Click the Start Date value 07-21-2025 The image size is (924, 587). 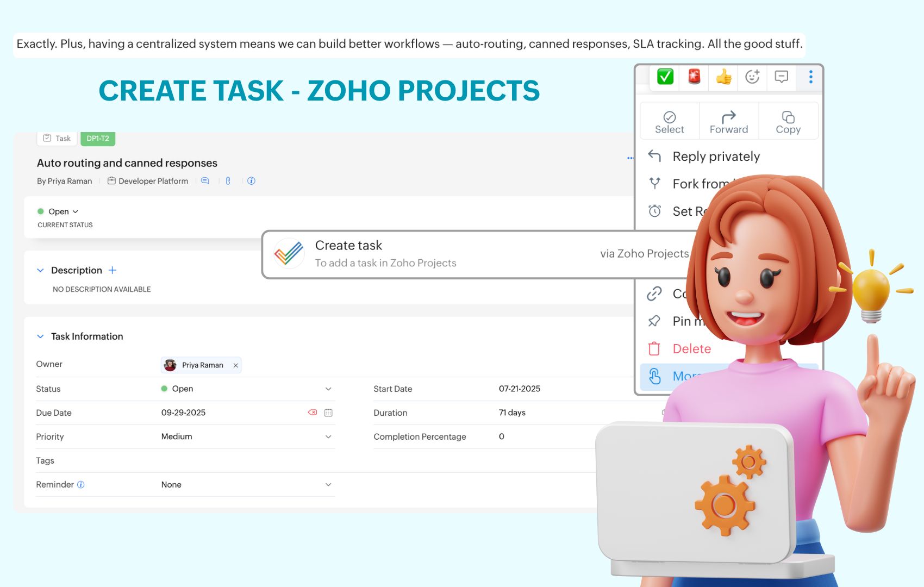[x=520, y=389]
